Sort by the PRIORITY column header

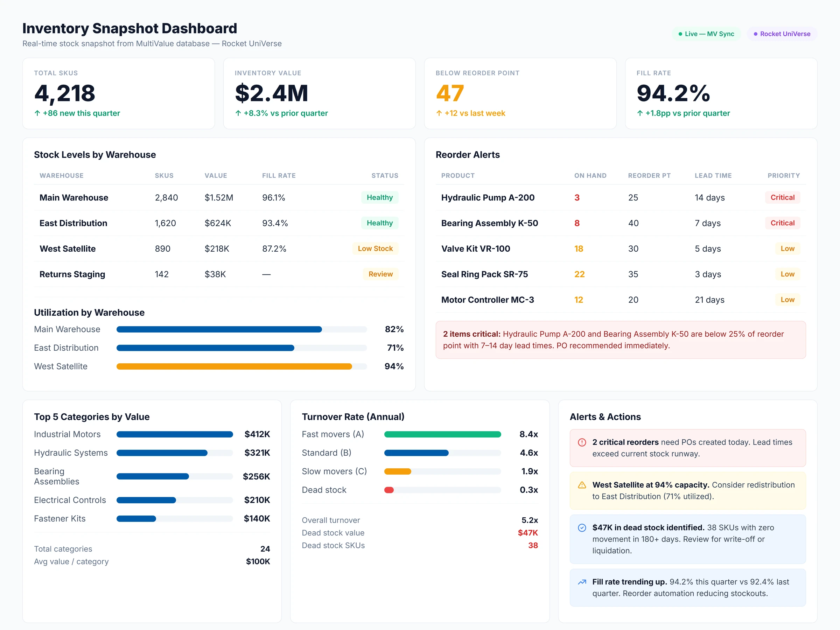click(x=784, y=175)
